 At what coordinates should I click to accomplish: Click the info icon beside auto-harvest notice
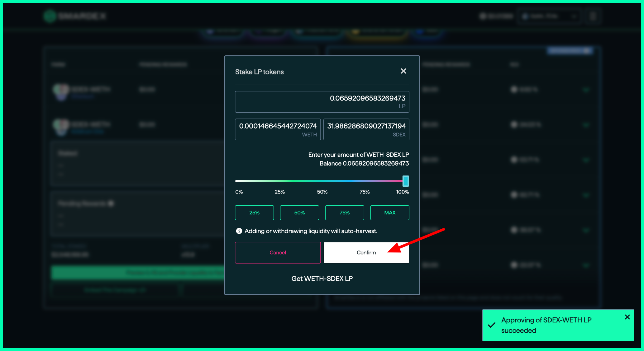click(239, 231)
